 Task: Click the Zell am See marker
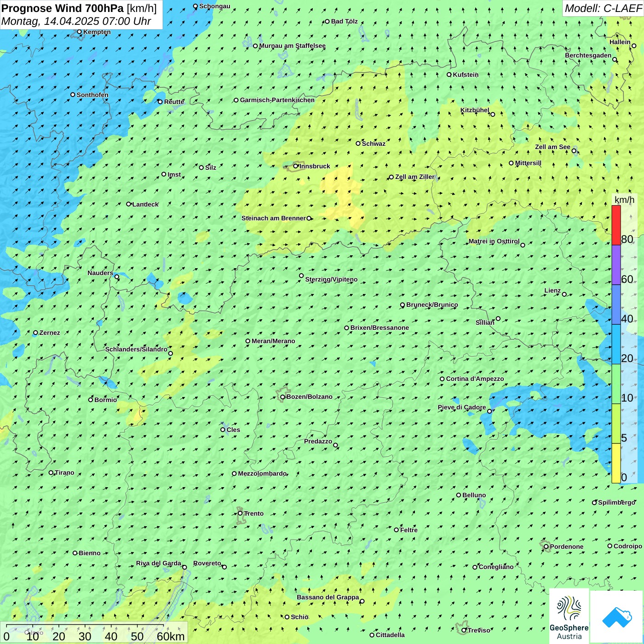point(574,151)
